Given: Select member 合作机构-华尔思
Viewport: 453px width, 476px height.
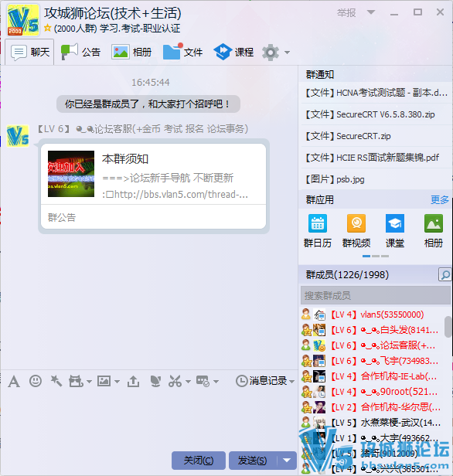Looking at the screenshot, I should pos(372,407).
